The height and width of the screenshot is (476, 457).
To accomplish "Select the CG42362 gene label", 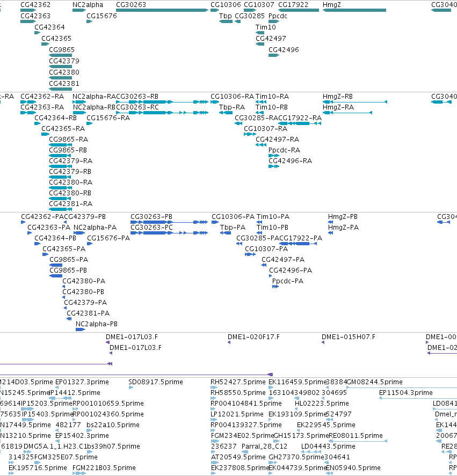I will 35,5.
